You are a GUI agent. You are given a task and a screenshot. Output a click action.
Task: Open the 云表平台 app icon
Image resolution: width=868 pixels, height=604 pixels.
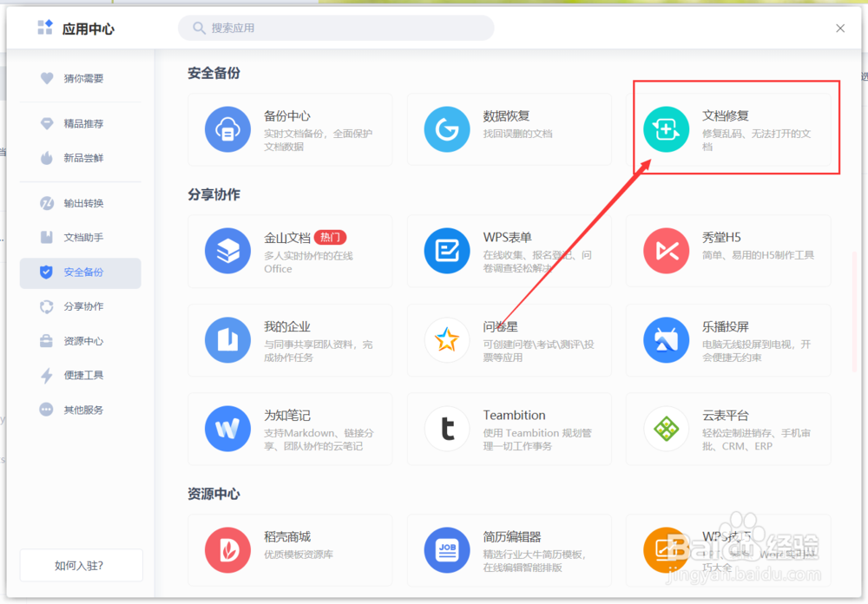point(666,429)
